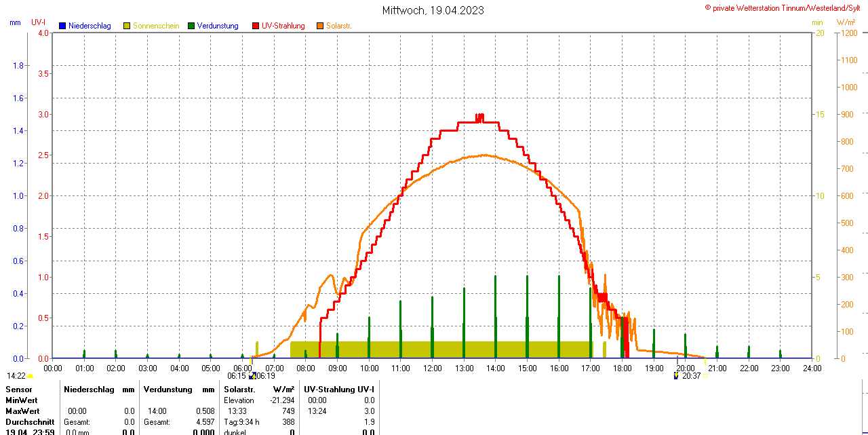Click the Solarstr. maximum value 749
Image resolution: width=868 pixels, height=435 pixels.
(x=288, y=411)
